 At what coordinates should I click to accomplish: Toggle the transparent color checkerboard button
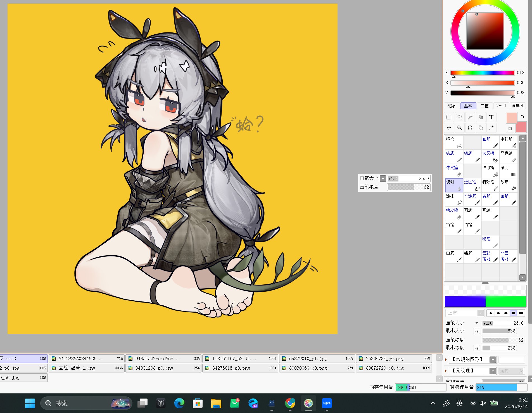(x=510, y=129)
